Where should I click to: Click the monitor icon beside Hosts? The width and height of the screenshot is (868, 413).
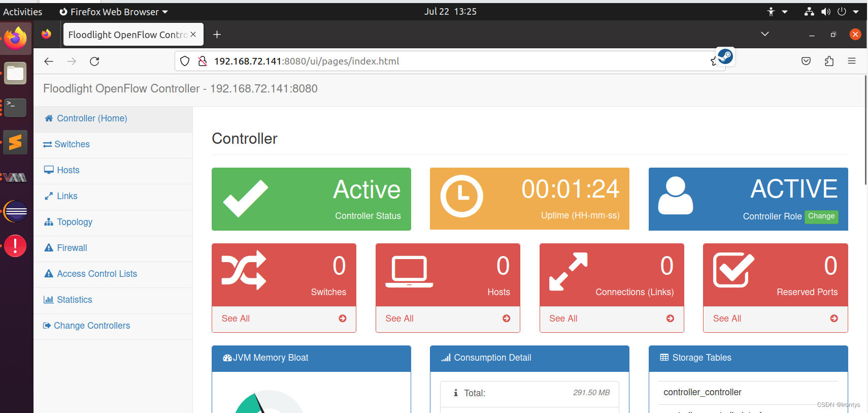coord(49,170)
